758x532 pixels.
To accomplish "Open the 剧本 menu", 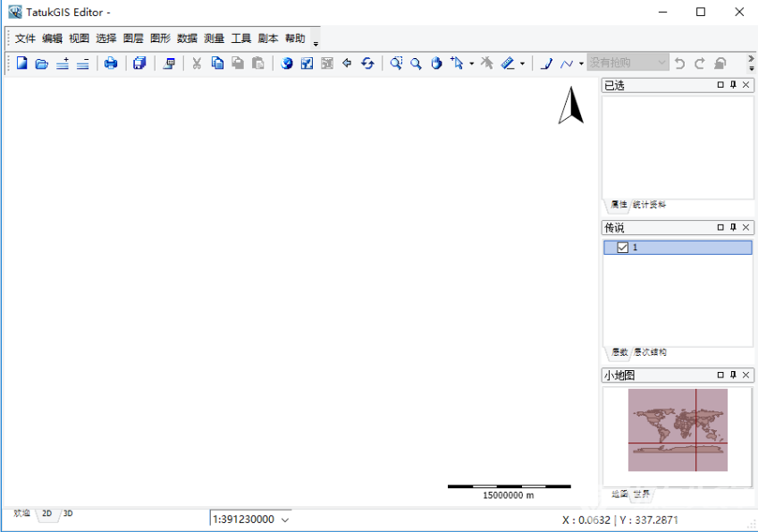I will [x=268, y=38].
